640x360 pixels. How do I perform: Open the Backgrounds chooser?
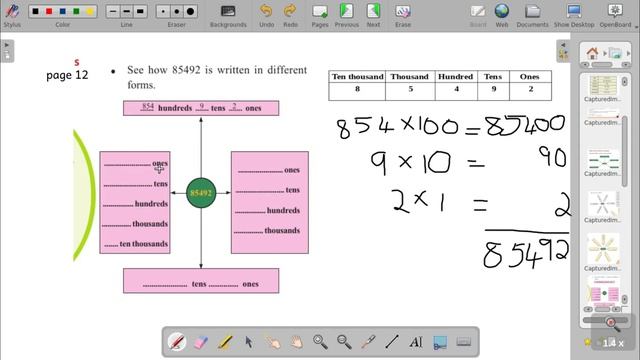click(228, 15)
